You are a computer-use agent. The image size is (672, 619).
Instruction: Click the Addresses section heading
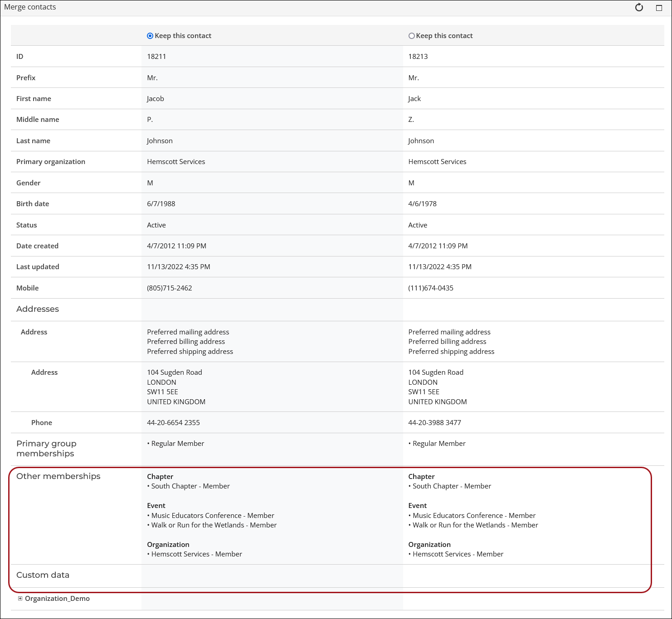coord(38,309)
